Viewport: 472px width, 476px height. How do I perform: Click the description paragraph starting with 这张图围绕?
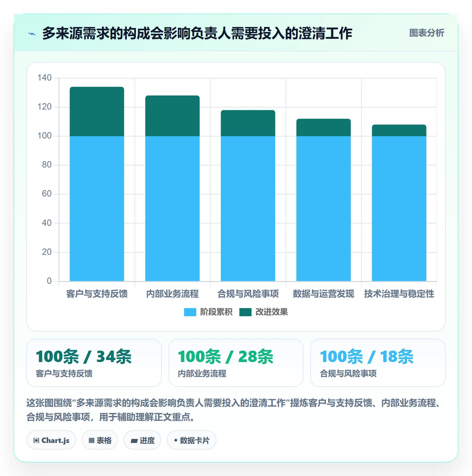(x=234, y=410)
